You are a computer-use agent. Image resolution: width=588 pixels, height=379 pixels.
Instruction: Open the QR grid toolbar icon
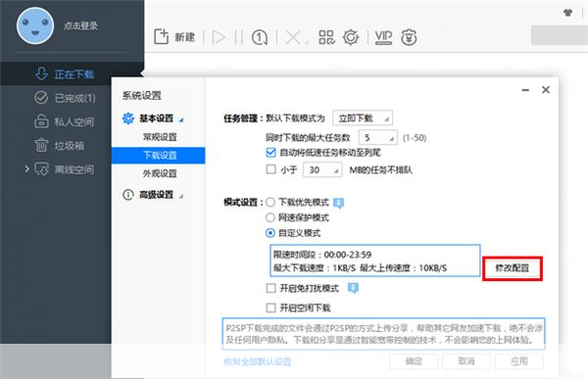tap(326, 37)
